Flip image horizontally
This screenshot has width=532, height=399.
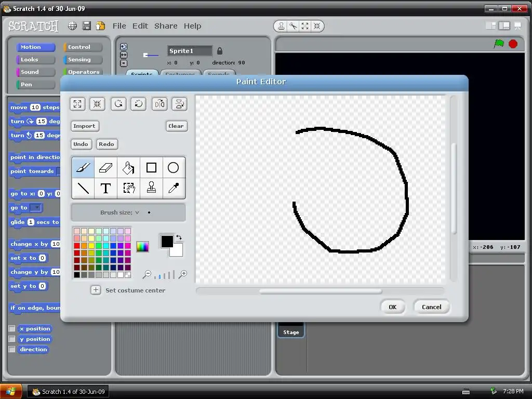[x=159, y=104]
